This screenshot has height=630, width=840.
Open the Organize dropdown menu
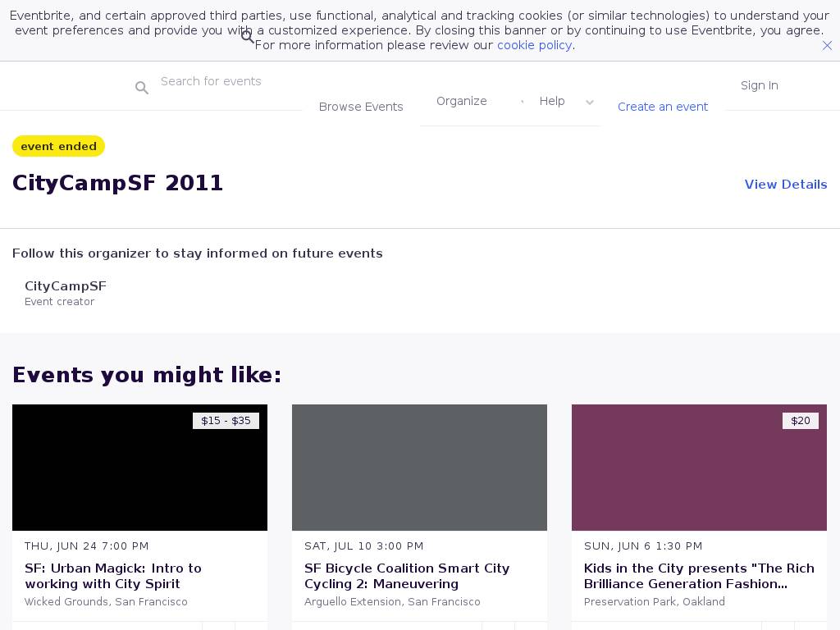[x=461, y=101]
